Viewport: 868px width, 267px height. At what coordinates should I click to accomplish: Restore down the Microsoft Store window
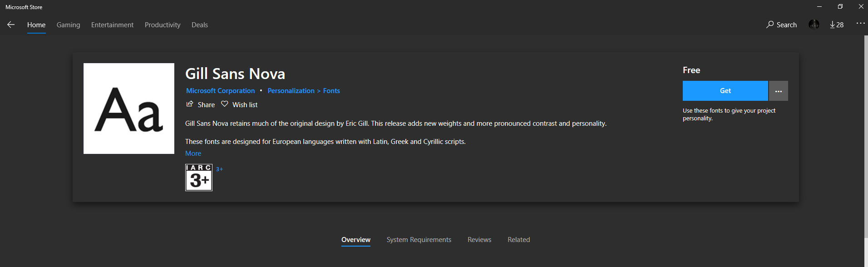pyautogui.click(x=840, y=7)
